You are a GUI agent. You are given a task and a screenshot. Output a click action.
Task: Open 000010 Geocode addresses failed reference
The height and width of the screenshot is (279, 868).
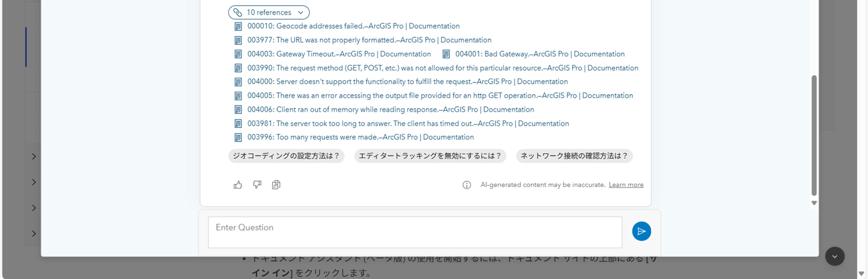tap(353, 26)
